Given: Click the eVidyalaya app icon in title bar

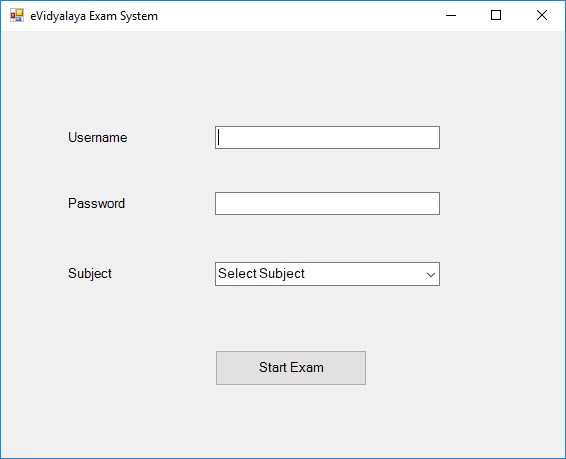Looking at the screenshot, I should click(17, 16).
